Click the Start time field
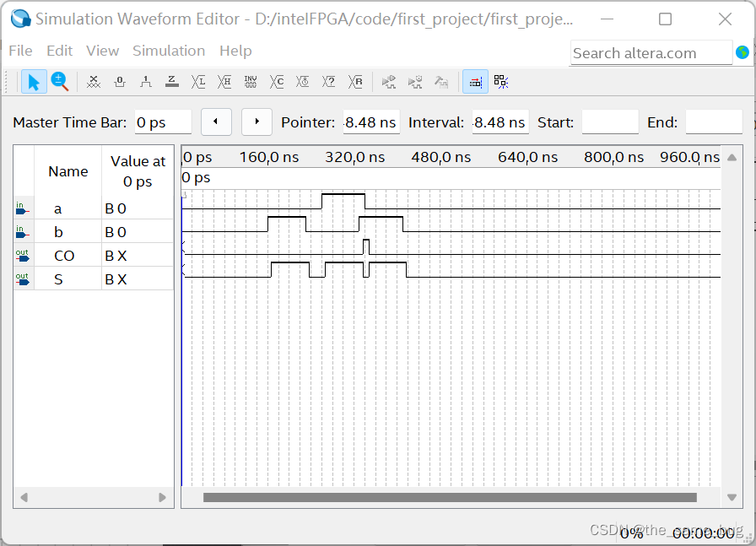756x546 pixels. coord(610,122)
